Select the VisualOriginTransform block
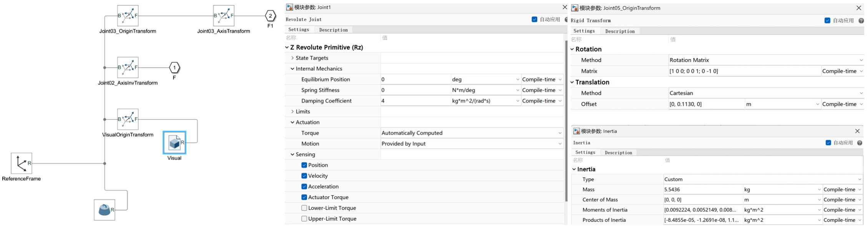This screenshot has height=226, width=868. tap(128, 120)
